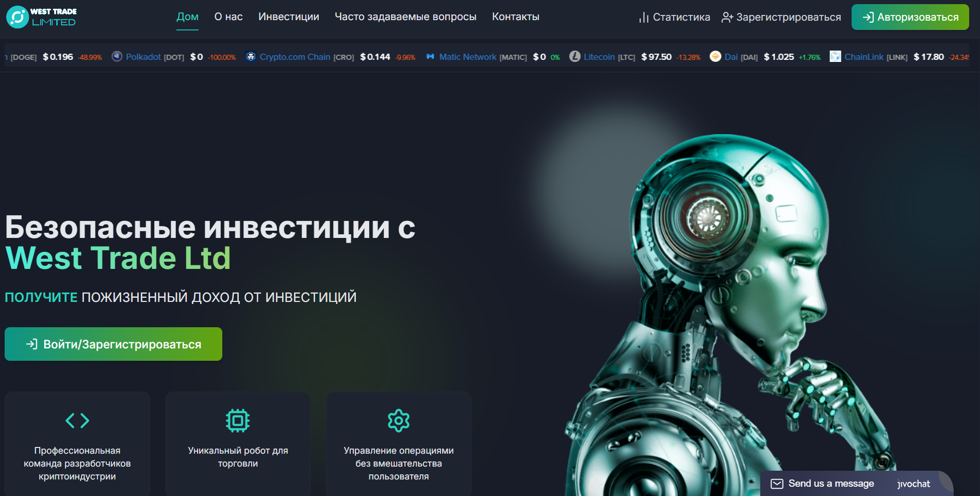This screenshot has height=496, width=980.
Task: Open the Дом menu item
Action: [187, 17]
